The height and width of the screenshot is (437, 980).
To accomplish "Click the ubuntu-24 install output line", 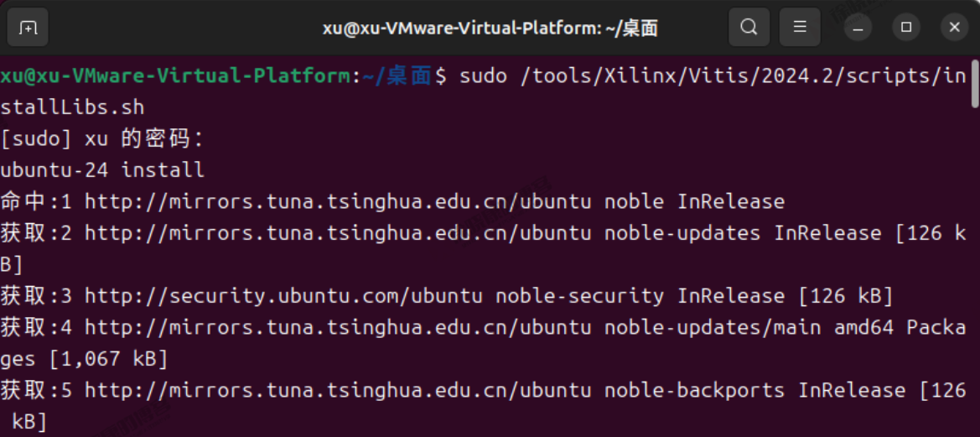I will point(102,169).
